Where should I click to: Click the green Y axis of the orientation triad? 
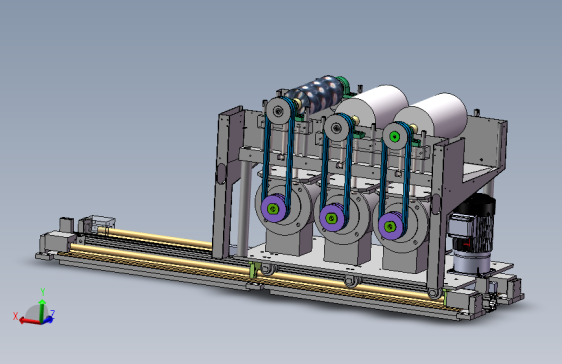click(42, 310)
